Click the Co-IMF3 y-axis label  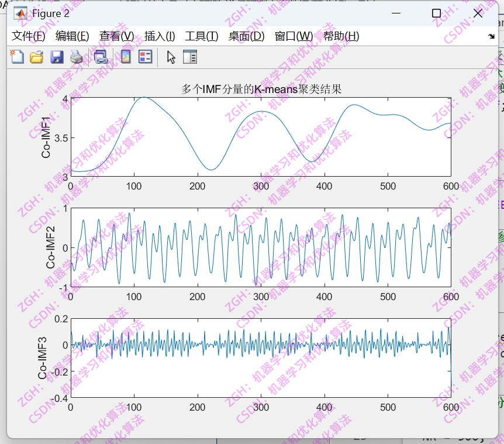(42, 358)
